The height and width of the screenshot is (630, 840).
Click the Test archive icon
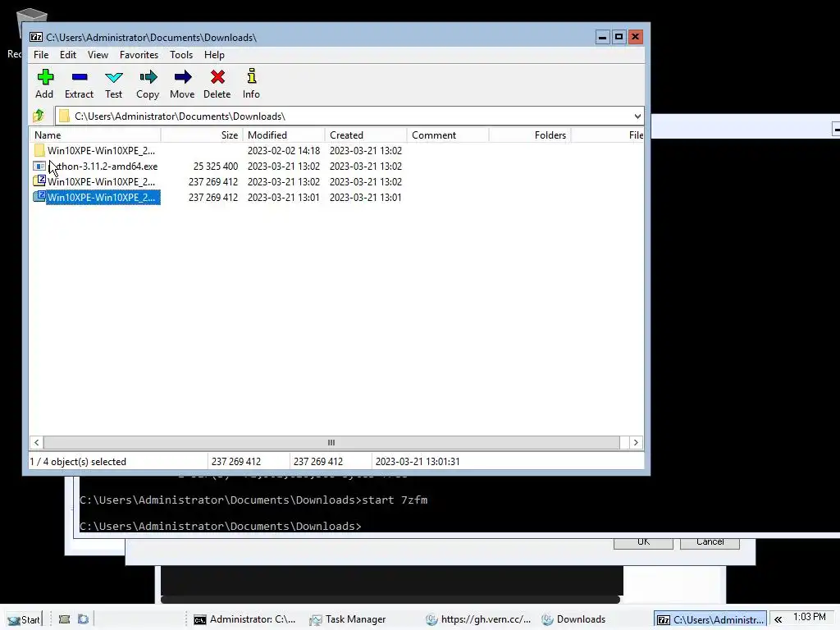pyautogui.click(x=113, y=77)
